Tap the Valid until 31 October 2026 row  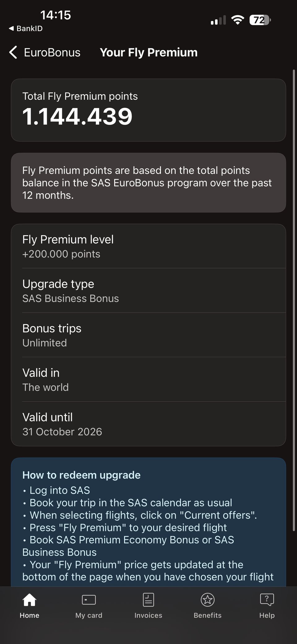(x=148, y=424)
